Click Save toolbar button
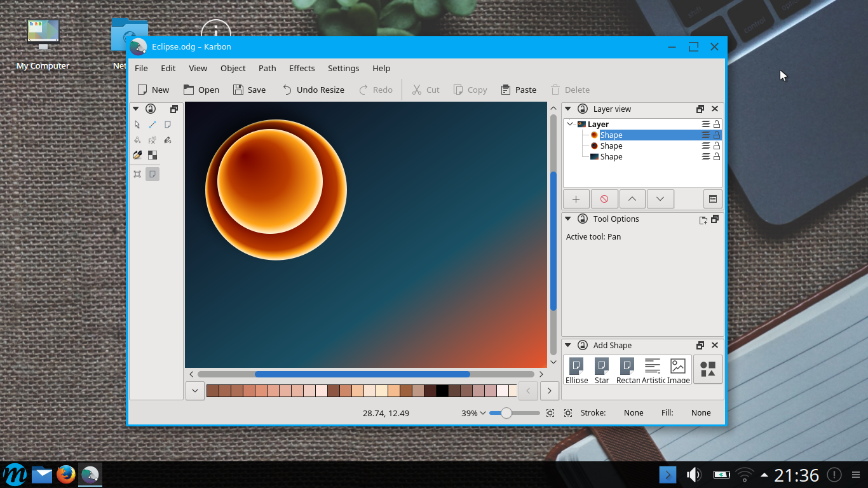The width and height of the screenshot is (868, 488). point(249,90)
